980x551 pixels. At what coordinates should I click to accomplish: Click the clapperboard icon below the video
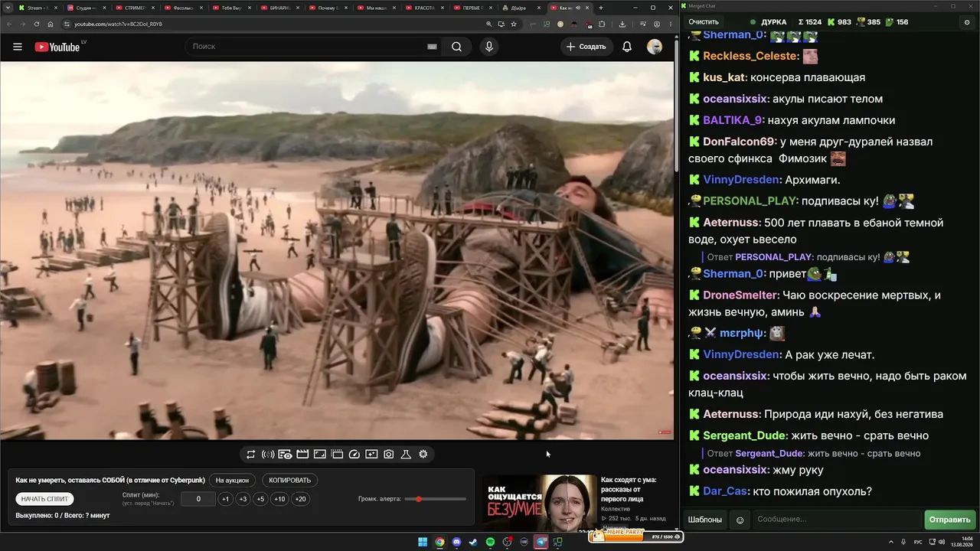(302, 455)
